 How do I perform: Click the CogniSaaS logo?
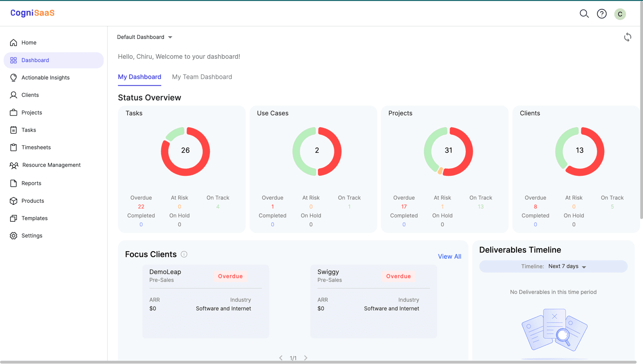[x=33, y=13]
